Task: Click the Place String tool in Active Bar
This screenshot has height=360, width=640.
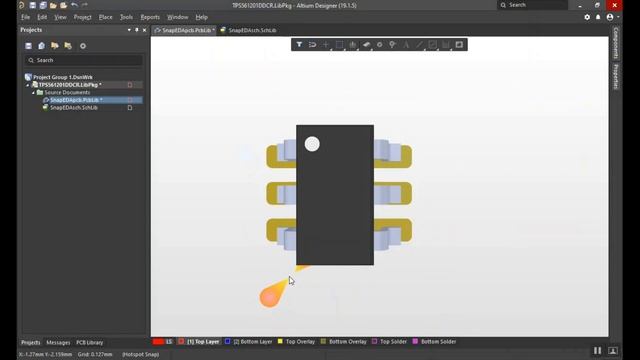Action: [x=406, y=44]
